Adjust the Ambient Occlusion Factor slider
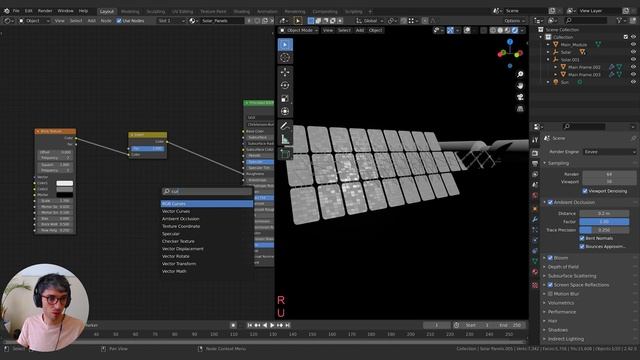The image size is (640, 360). (604, 222)
